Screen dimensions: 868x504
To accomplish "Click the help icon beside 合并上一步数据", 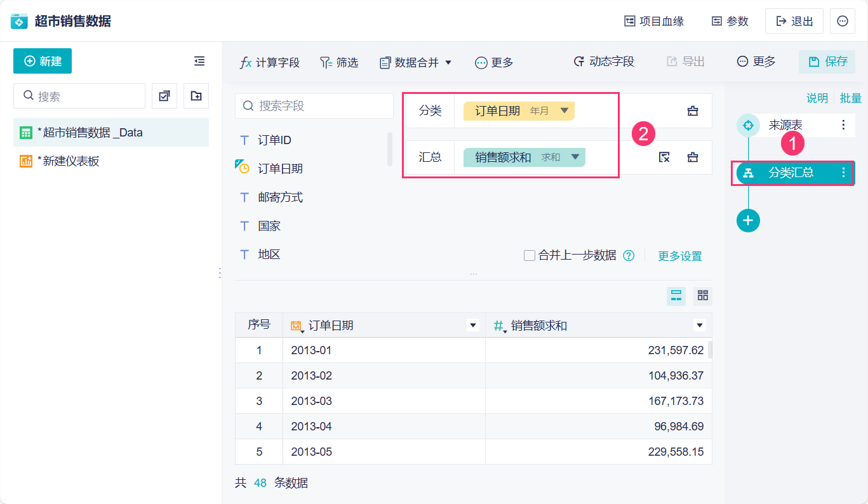I will 629,256.
